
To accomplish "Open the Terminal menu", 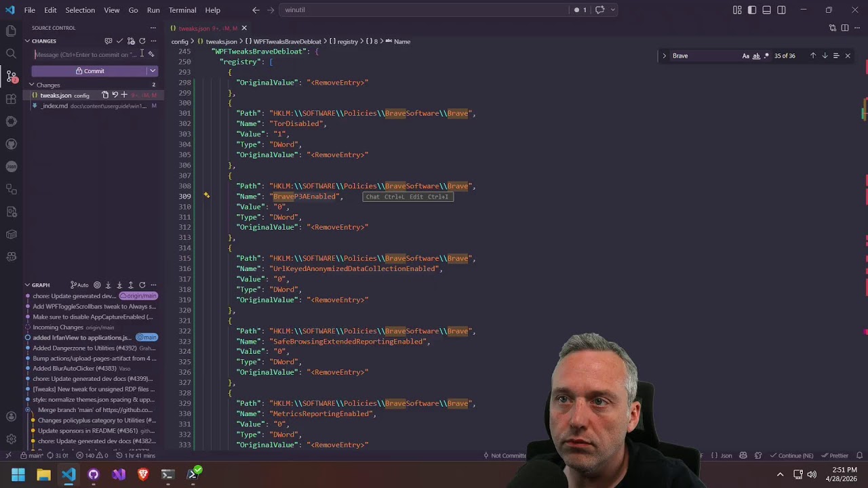I will (182, 10).
